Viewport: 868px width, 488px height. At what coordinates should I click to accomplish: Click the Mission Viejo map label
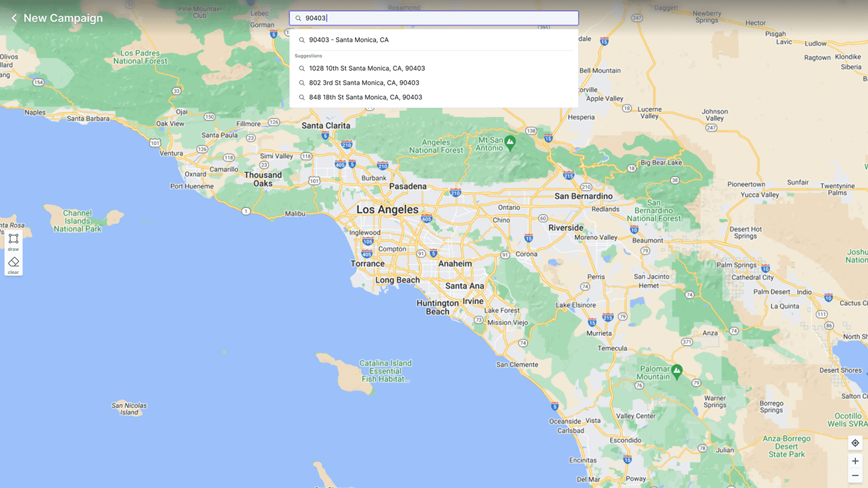pyautogui.click(x=508, y=322)
